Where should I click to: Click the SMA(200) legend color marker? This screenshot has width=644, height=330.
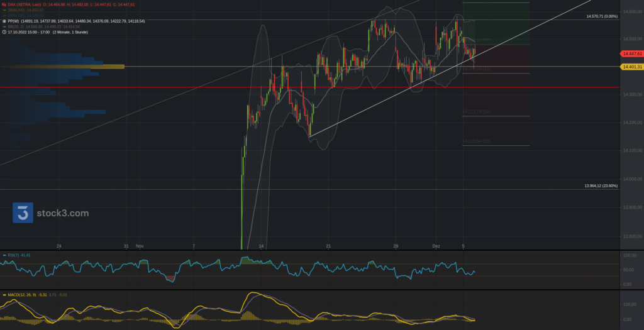point(4,9)
